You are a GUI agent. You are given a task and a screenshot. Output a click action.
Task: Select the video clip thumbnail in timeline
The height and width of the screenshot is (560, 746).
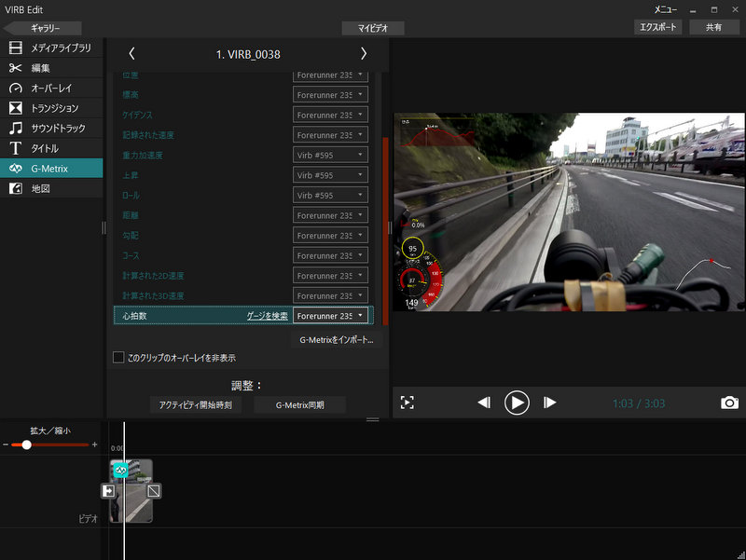131,491
